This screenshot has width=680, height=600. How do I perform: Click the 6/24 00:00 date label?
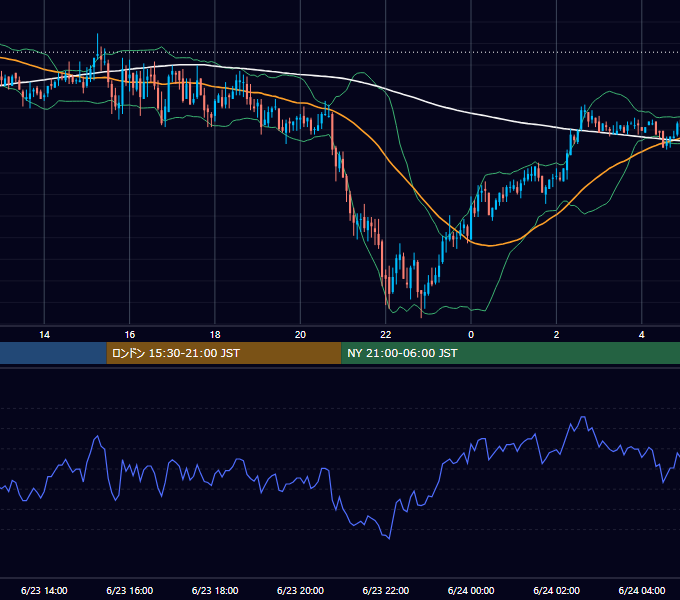pos(471,590)
